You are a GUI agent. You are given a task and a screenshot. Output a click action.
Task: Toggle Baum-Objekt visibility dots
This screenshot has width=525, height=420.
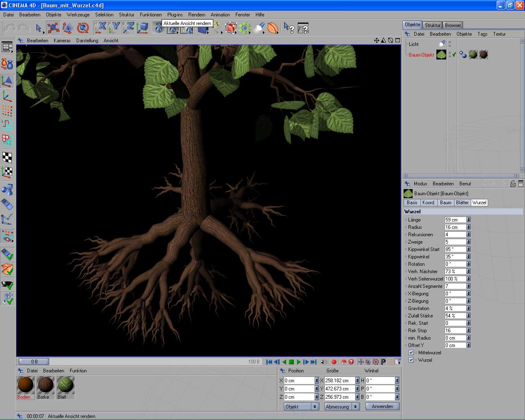click(x=450, y=55)
